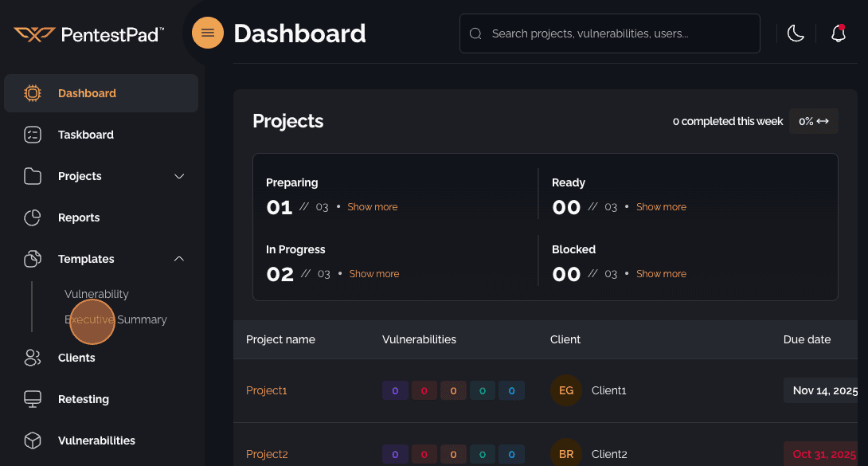Click the 0% completion indicator
This screenshot has width=868, height=466.
tap(813, 120)
